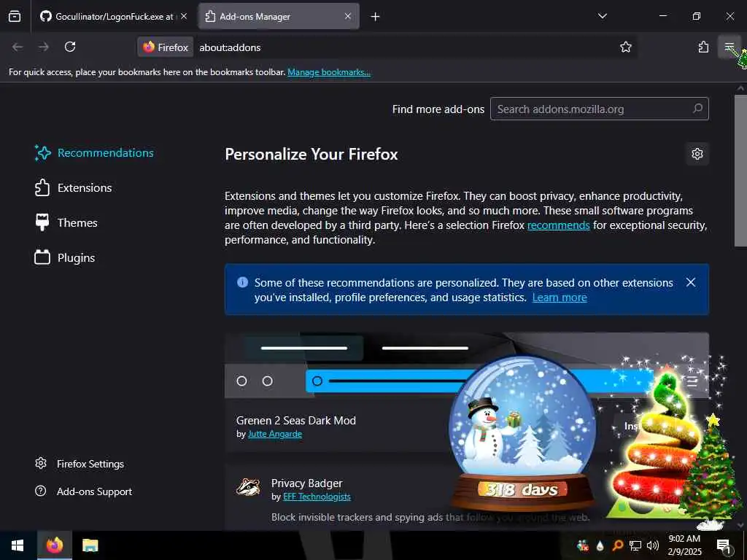This screenshot has height=560, width=747.
Task: Click the snow globe countdown widget
Action: [x=522, y=433]
